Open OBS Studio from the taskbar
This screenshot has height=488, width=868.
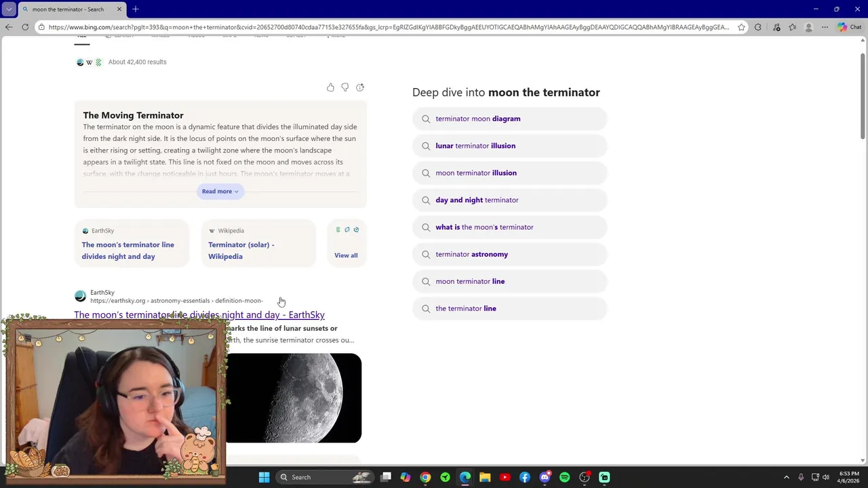point(585,477)
